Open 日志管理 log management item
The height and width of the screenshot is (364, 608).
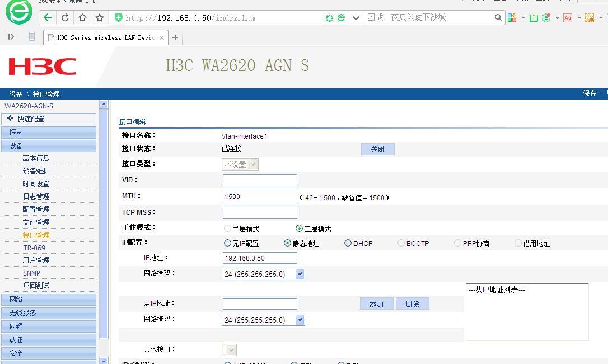(x=36, y=197)
